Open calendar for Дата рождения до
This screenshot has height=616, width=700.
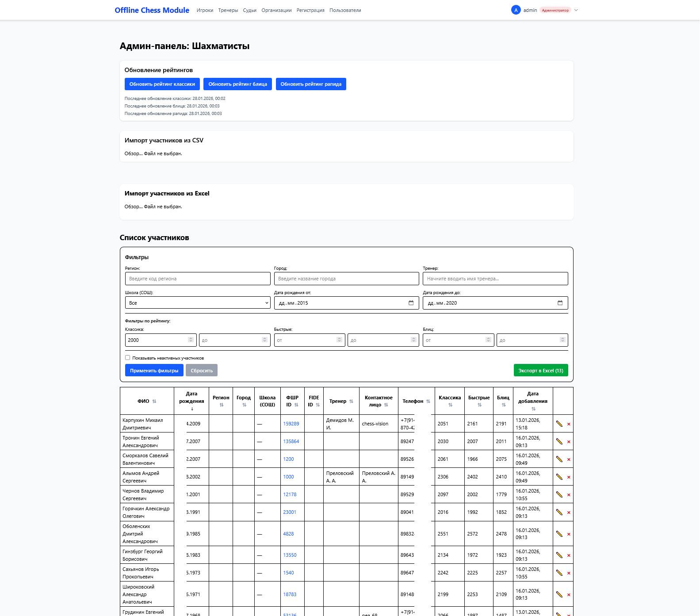(560, 303)
